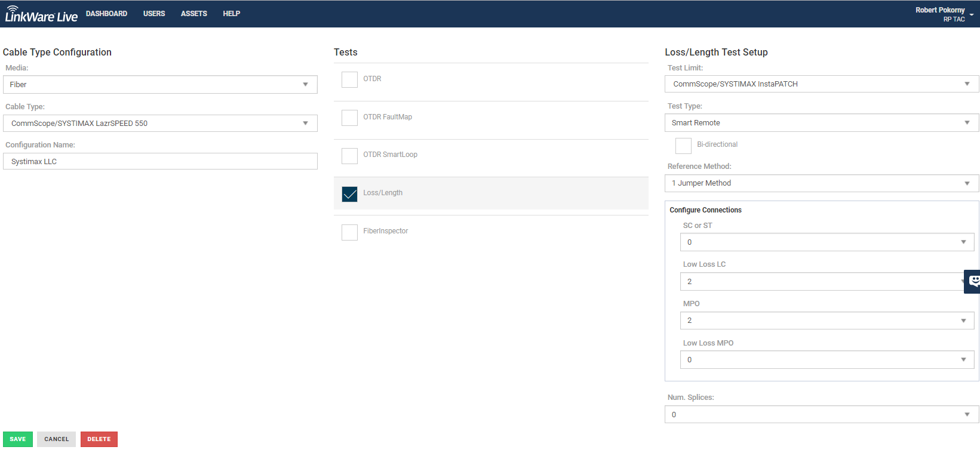Click the OTDR SmartLoop label
The width and height of the screenshot is (980, 459).
click(x=390, y=155)
